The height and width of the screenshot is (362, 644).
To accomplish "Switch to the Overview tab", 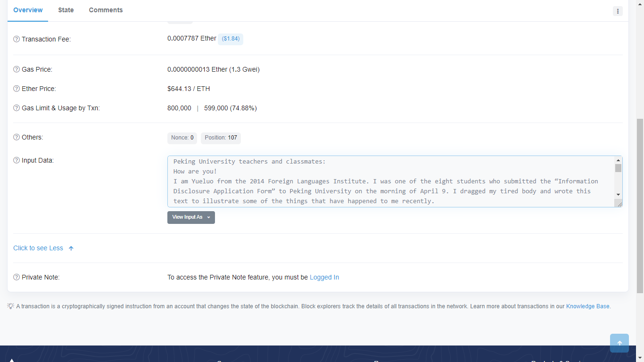I will tap(28, 10).
